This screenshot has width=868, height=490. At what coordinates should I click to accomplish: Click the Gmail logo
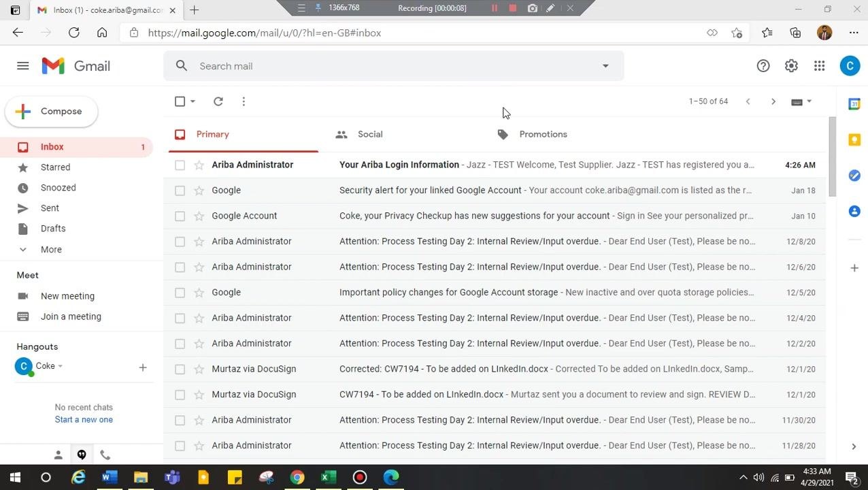coord(76,66)
